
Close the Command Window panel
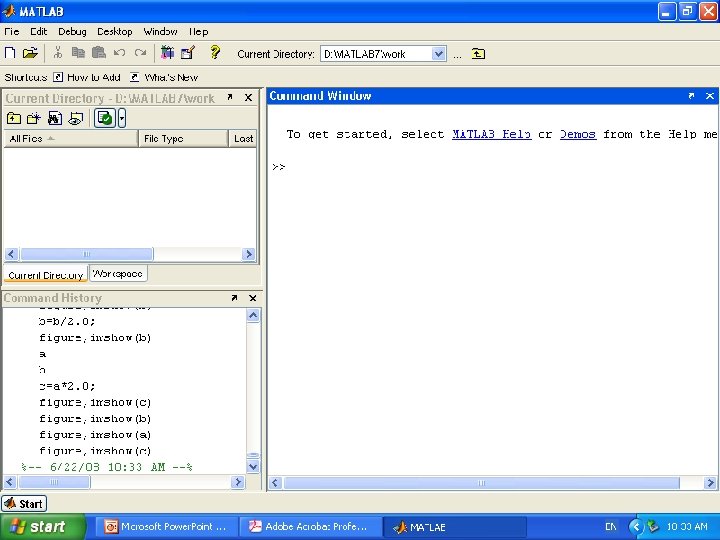click(710, 96)
